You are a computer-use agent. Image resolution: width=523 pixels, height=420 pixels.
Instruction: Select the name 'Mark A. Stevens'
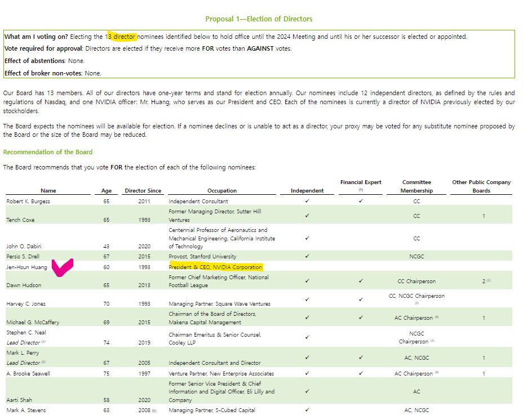(x=26, y=410)
